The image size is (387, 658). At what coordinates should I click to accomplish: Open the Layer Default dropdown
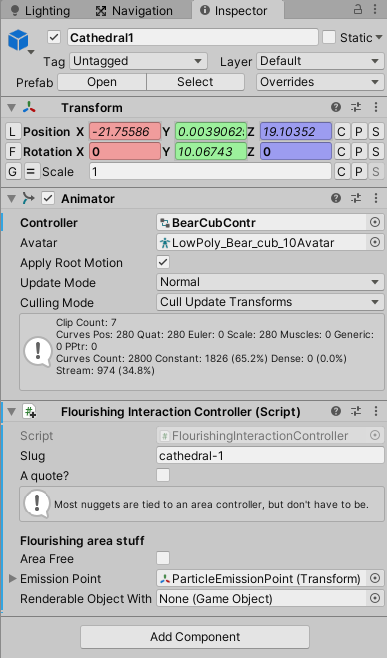[320, 61]
